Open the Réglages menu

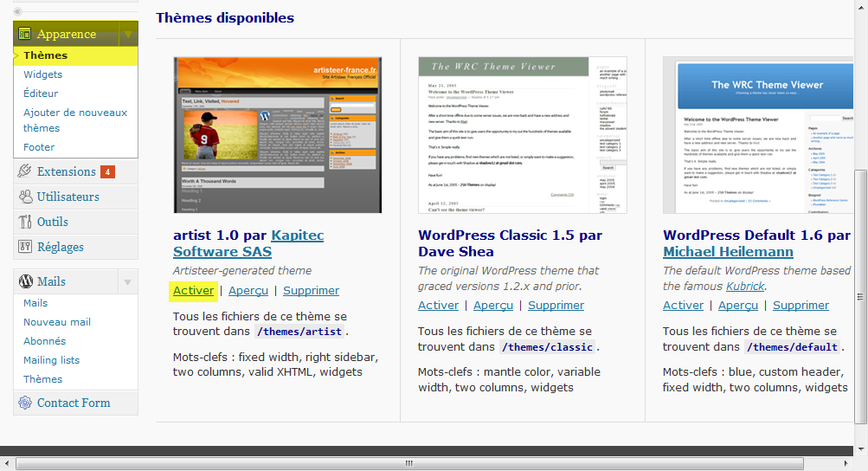[61, 247]
